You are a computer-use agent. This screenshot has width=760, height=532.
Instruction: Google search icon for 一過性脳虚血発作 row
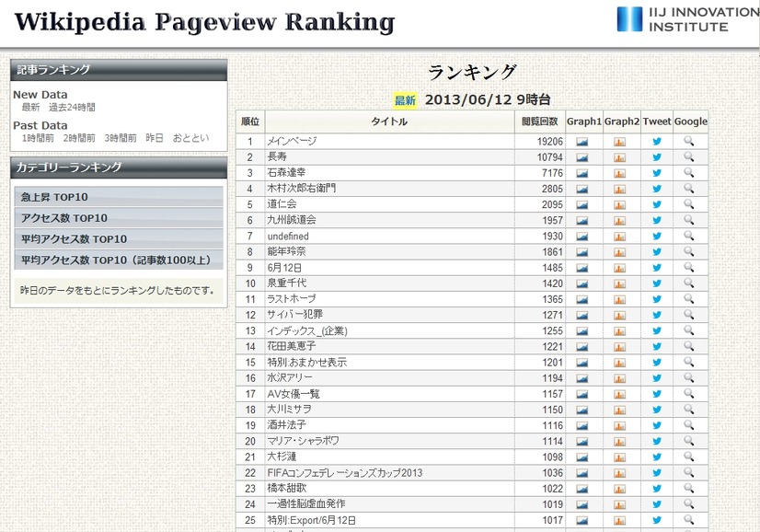coord(689,503)
